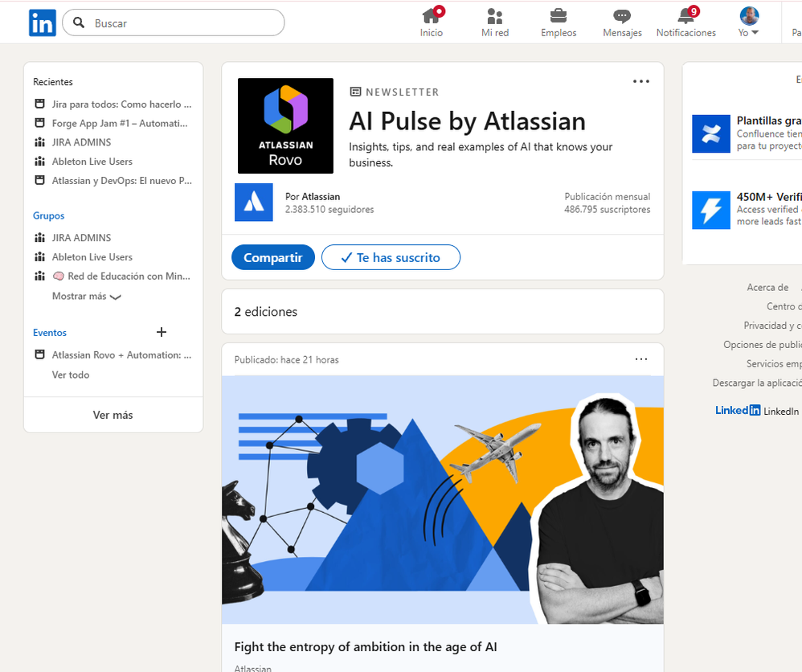802x672 pixels.
Task: Open Por Atlassian author link
Action: [313, 196]
